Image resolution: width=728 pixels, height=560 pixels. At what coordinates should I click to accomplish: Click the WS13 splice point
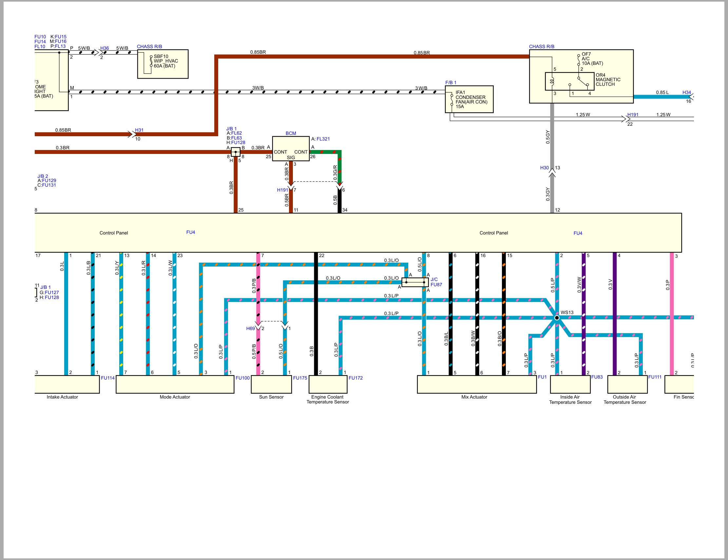pos(557,318)
